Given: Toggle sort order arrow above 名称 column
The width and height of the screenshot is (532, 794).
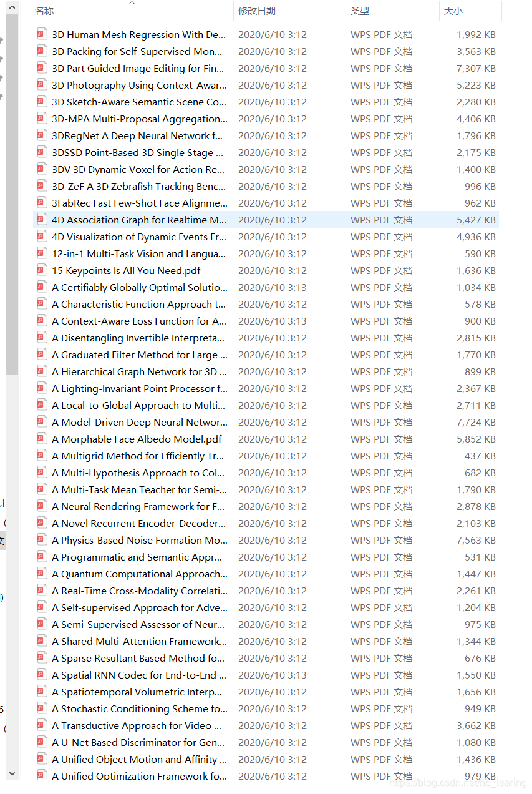Looking at the screenshot, I should point(132,3).
